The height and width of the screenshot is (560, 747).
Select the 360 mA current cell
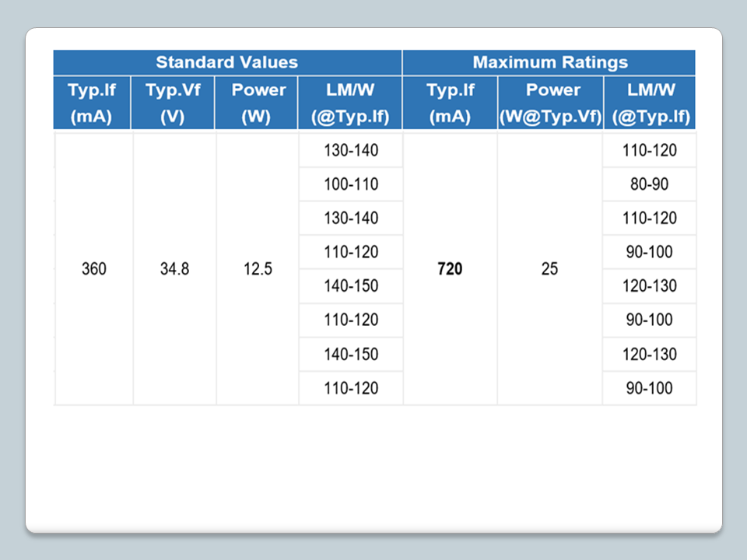(93, 269)
